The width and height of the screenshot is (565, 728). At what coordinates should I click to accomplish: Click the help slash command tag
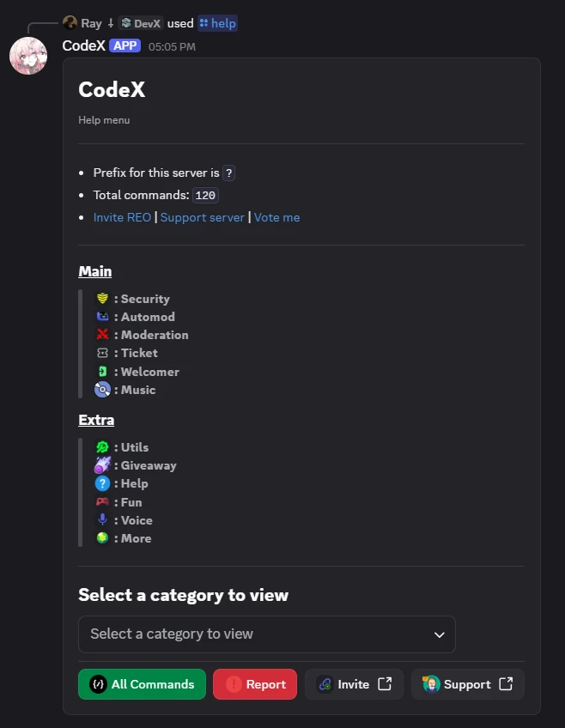tap(218, 23)
